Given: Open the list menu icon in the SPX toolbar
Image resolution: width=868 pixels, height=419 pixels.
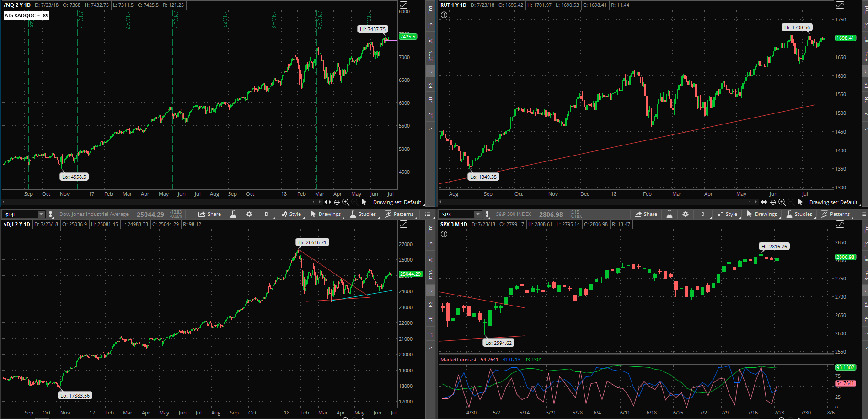Looking at the screenshot, I should click(x=864, y=214).
